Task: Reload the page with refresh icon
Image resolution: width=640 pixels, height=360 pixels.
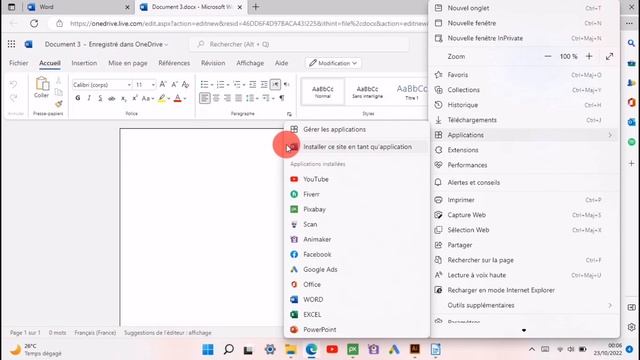Action: point(34,24)
